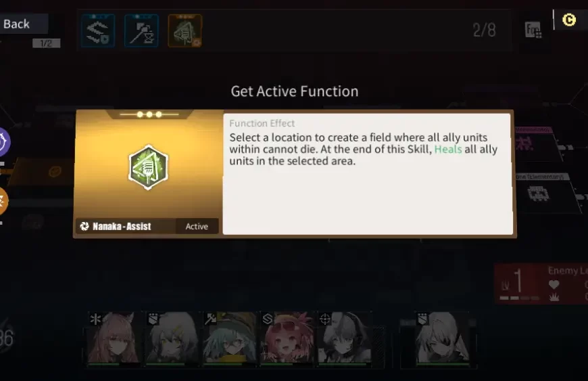Select the pink-haired character portrait
The width and height of the screenshot is (588, 381).
coord(114,339)
